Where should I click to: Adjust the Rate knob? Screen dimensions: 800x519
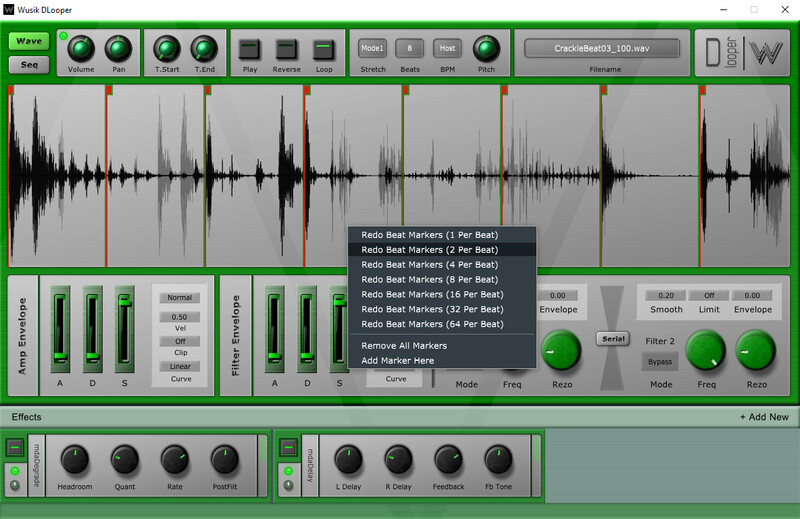(x=174, y=460)
